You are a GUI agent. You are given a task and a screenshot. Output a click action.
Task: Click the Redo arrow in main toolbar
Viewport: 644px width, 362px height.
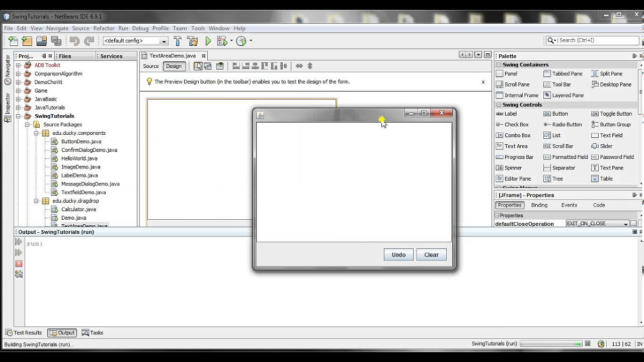click(x=89, y=41)
